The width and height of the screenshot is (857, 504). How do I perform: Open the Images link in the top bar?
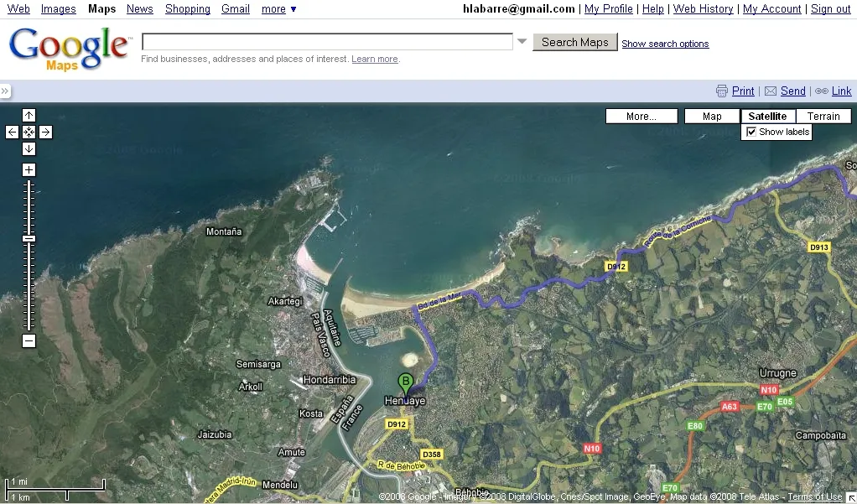[x=59, y=8]
